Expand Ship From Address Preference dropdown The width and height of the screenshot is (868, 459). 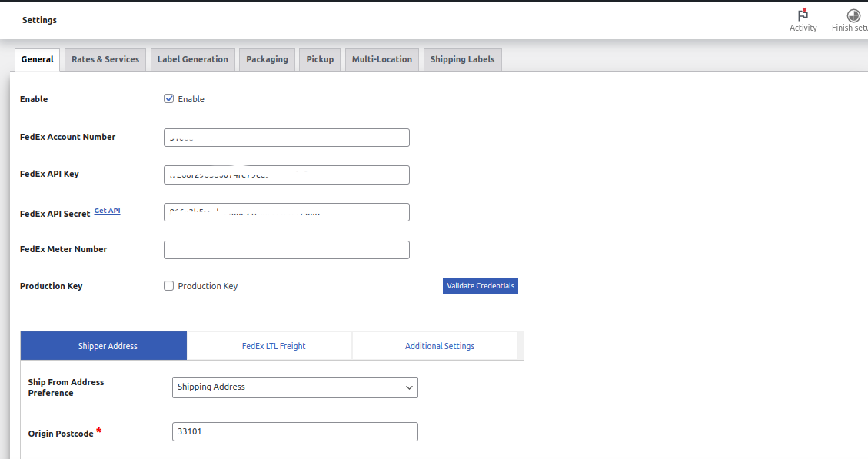(x=294, y=387)
